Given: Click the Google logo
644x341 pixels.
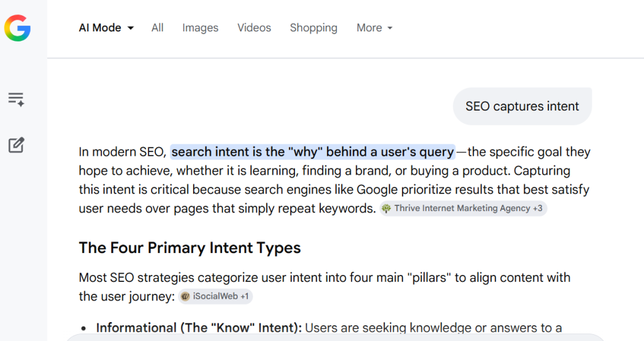Looking at the screenshot, I should tap(17, 28).
